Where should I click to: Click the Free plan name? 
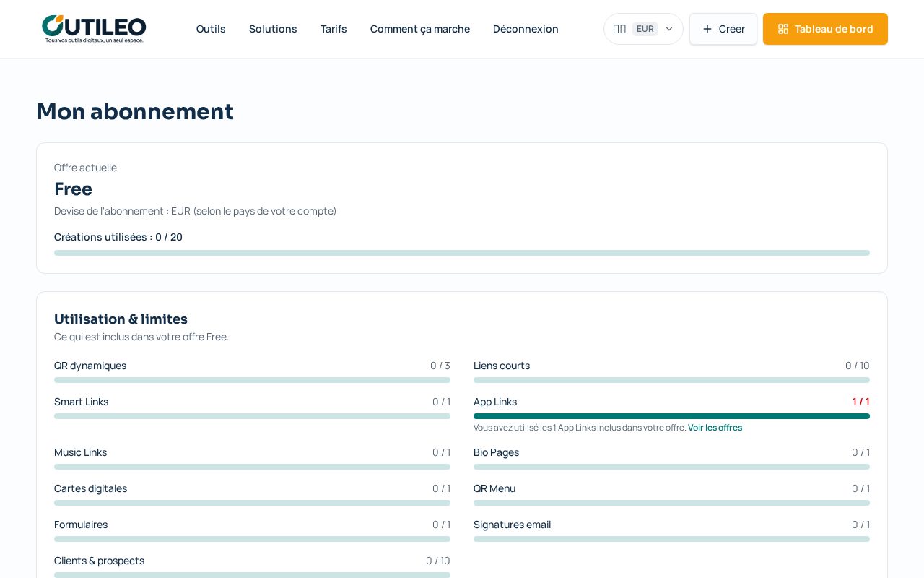point(73,189)
